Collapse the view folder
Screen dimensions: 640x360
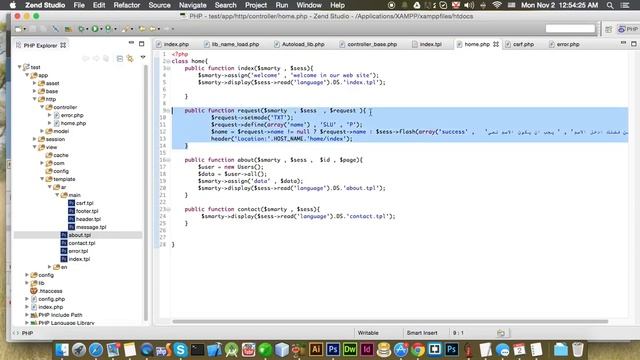pos(35,147)
